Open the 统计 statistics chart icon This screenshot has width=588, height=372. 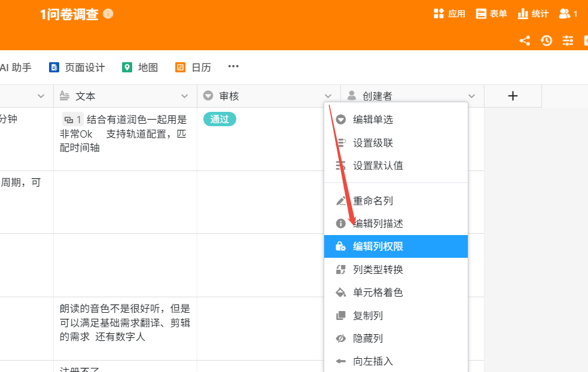[523, 14]
